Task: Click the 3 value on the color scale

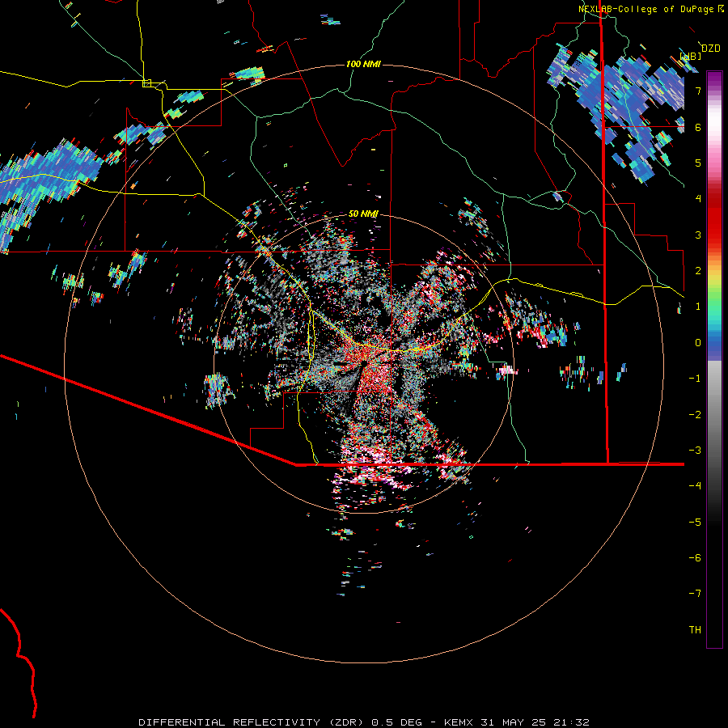Action: coord(698,235)
